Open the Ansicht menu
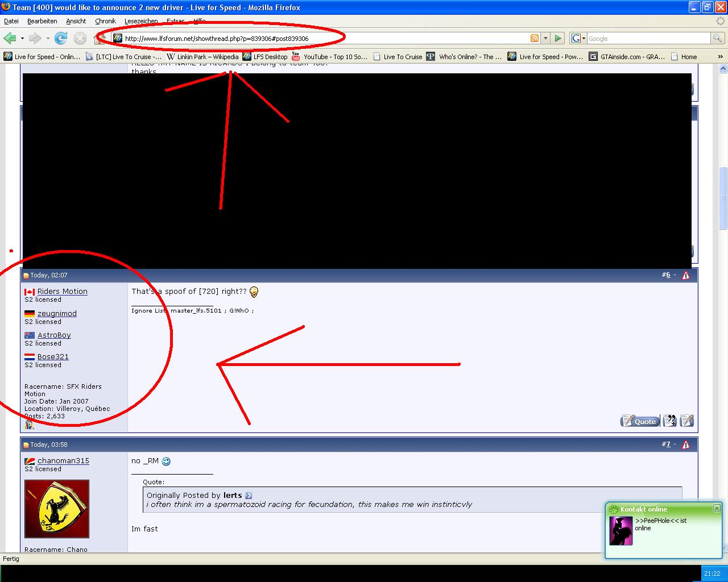The width and height of the screenshot is (728, 582). [x=76, y=21]
